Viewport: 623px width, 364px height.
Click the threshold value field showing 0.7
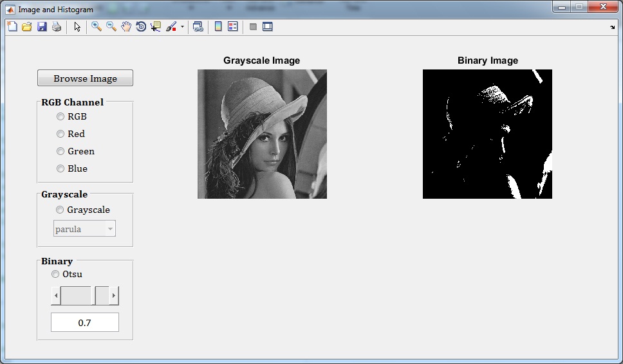tap(85, 323)
